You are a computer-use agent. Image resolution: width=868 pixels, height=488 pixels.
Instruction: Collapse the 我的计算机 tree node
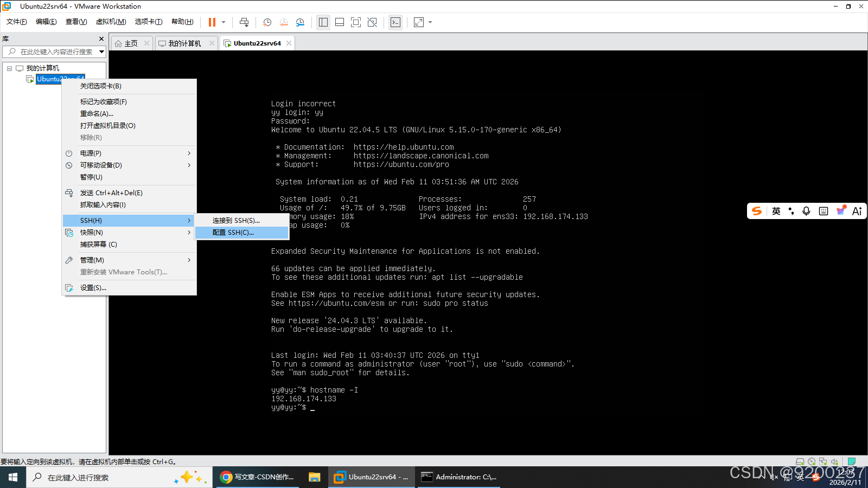coord(9,68)
